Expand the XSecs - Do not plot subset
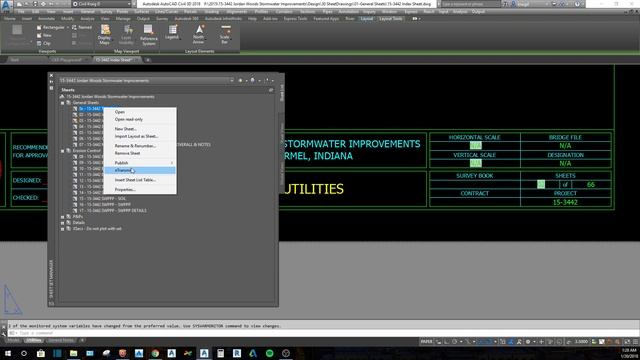The height and width of the screenshot is (360, 640). click(62, 229)
